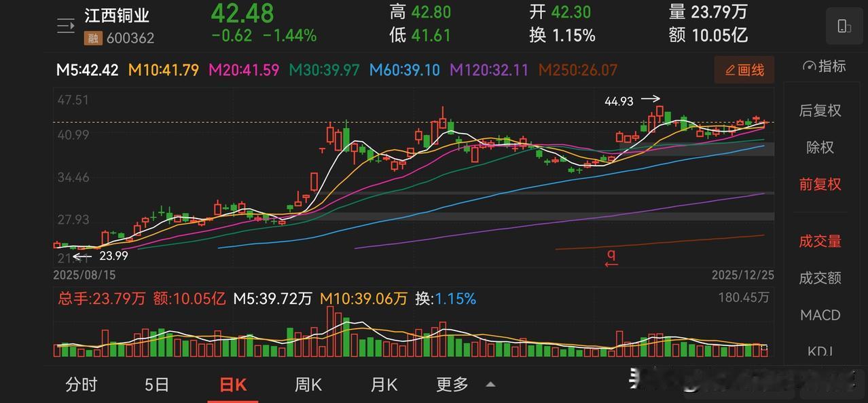This screenshot has width=868, height=403.
Task: Click the 总手:23.79万 volume label
Action: [x=101, y=299]
